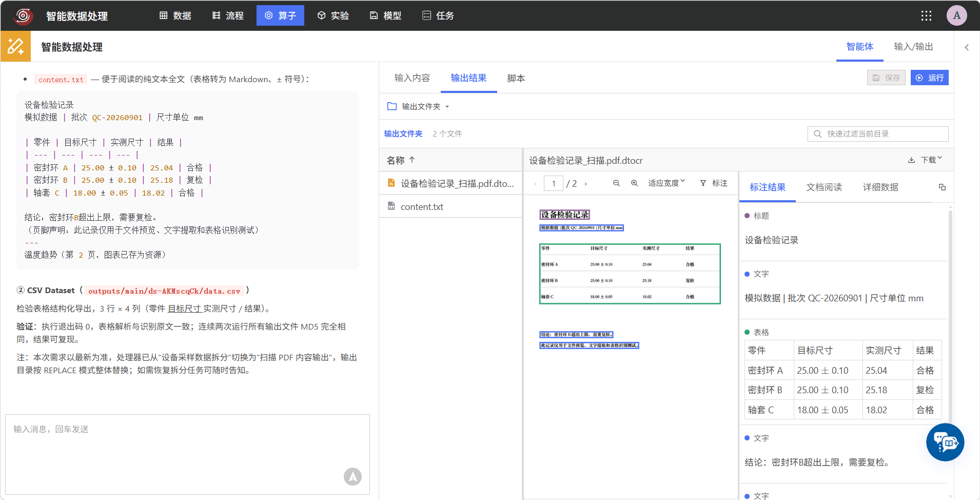Go to next page arrow in viewer

[x=585, y=183]
